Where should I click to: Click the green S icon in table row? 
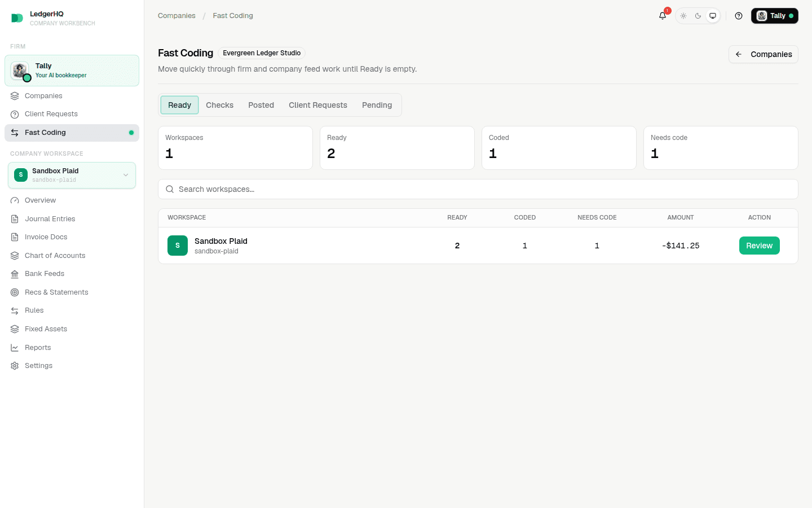[x=178, y=246]
